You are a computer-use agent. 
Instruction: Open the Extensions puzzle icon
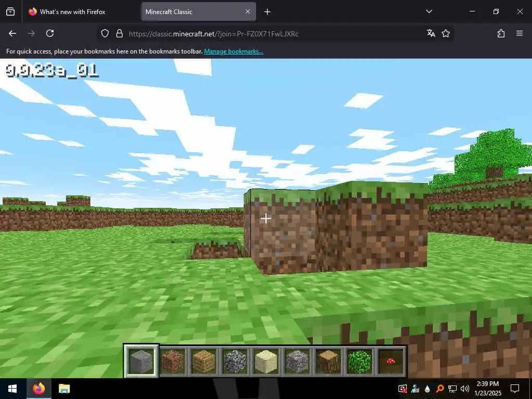point(501,33)
